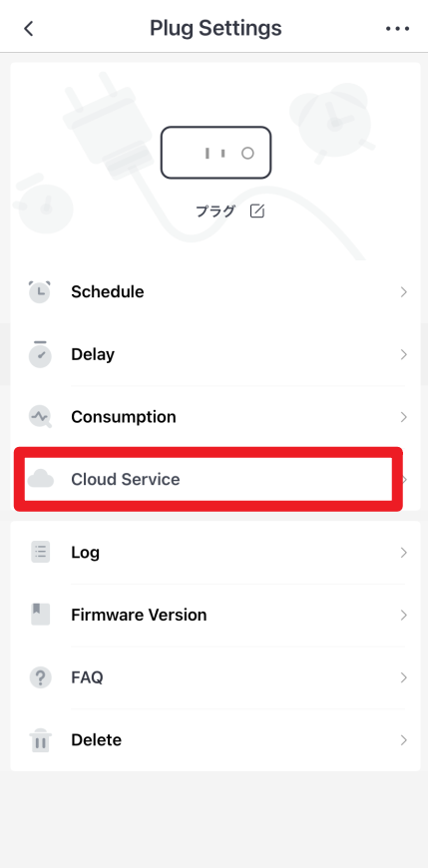Tap the プラグ device name text
The width and height of the screenshot is (428, 868).
tap(215, 211)
